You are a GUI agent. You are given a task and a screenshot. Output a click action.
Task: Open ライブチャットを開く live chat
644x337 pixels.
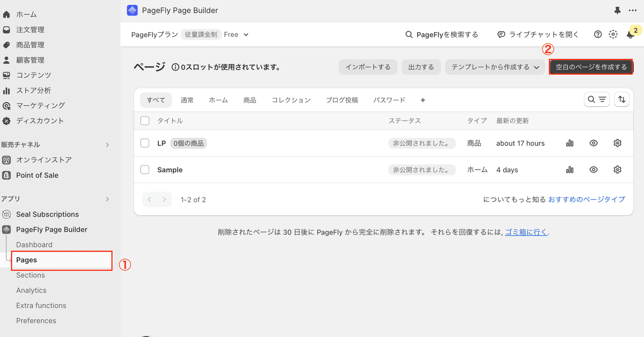coord(538,34)
